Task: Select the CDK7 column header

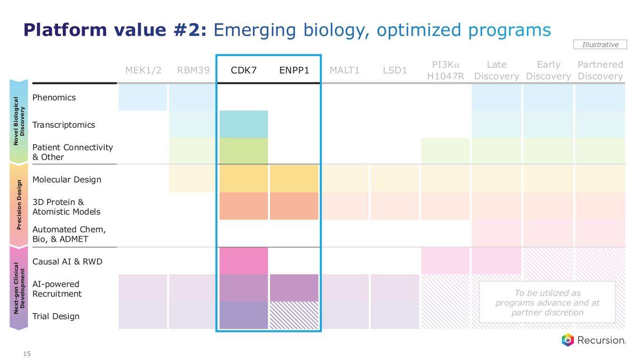Action: pyautogui.click(x=244, y=71)
